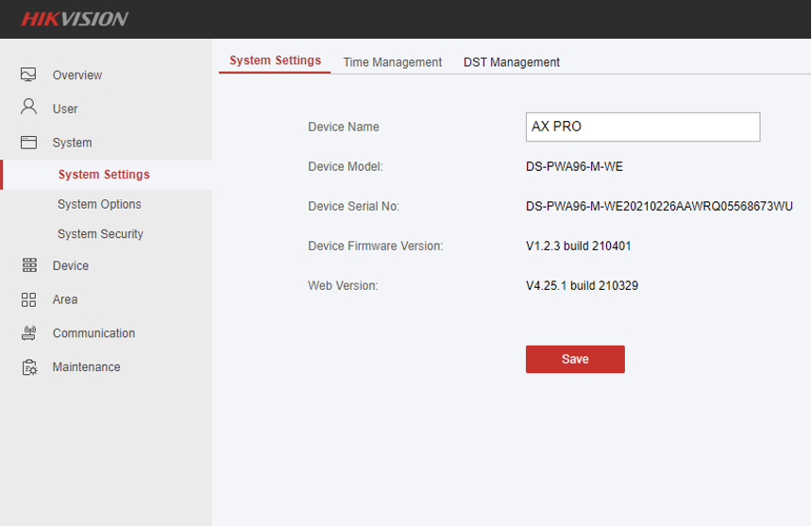Viewport: 812px width, 527px height.
Task: Click the Area squares icon
Action: click(x=28, y=299)
